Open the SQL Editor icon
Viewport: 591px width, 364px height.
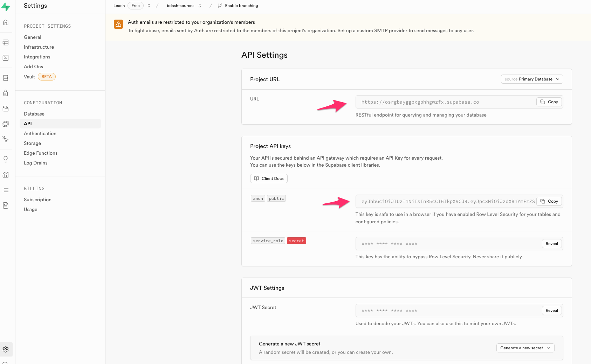pyautogui.click(x=6, y=58)
